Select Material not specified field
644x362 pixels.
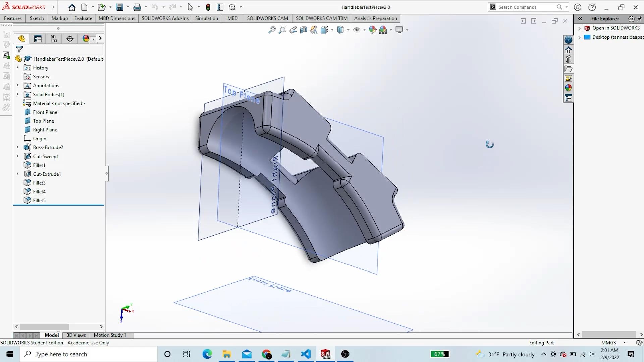point(59,103)
